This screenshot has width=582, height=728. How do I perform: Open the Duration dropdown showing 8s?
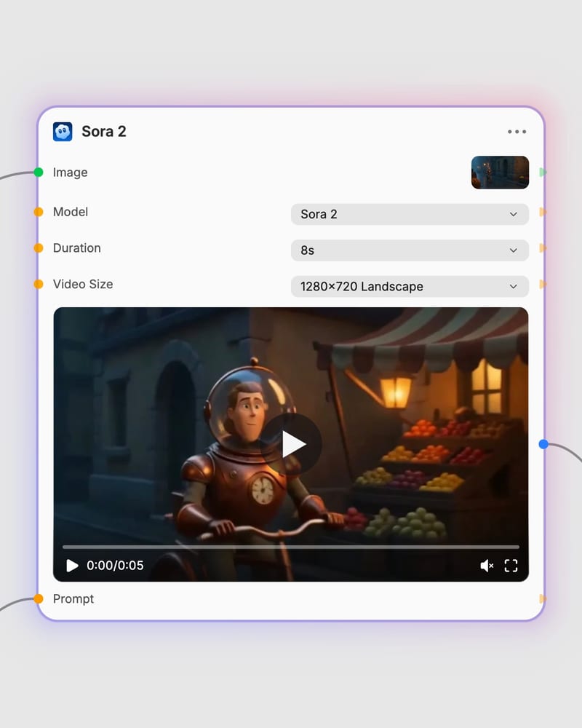point(410,250)
